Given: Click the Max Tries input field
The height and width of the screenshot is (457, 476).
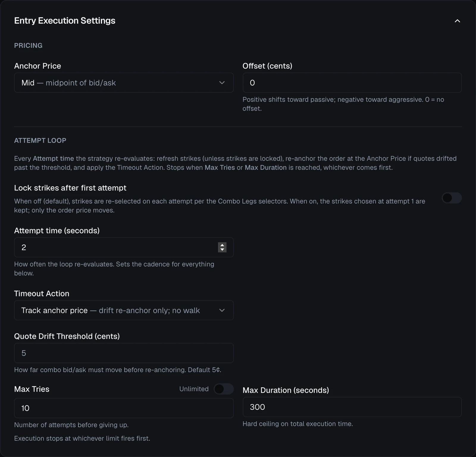Looking at the screenshot, I should tap(124, 408).
